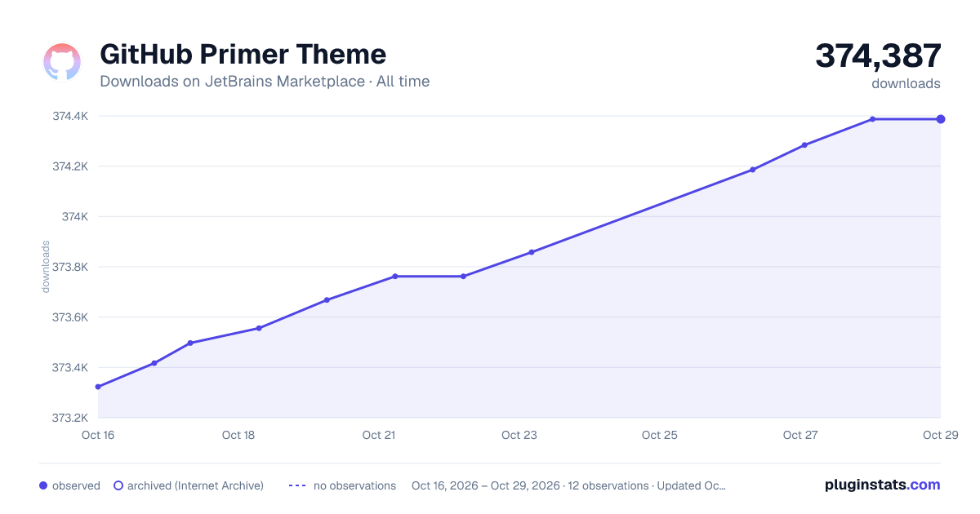Click the 373.2K y-axis label
The width and height of the screenshot is (980, 514).
[x=70, y=418]
